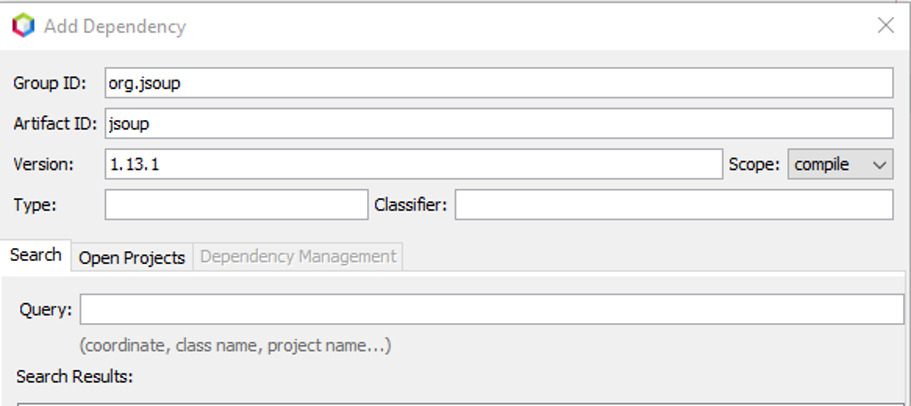Viewport: 911px width, 406px height.
Task: Click the Query label
Action: point(45,310)
